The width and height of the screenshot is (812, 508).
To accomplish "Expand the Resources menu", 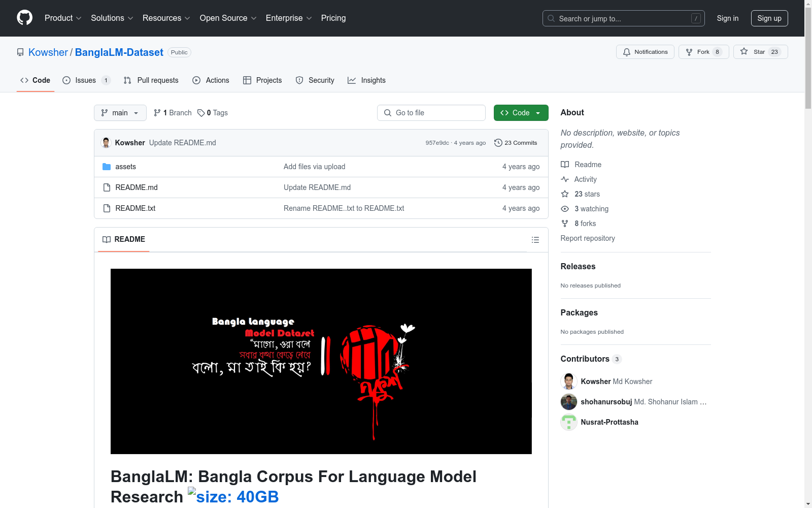I will pos(166,18).
